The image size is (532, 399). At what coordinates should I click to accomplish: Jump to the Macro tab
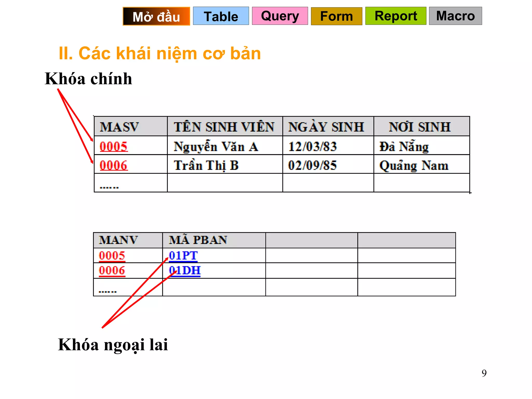pyautogui.click(x=455, y=16)
